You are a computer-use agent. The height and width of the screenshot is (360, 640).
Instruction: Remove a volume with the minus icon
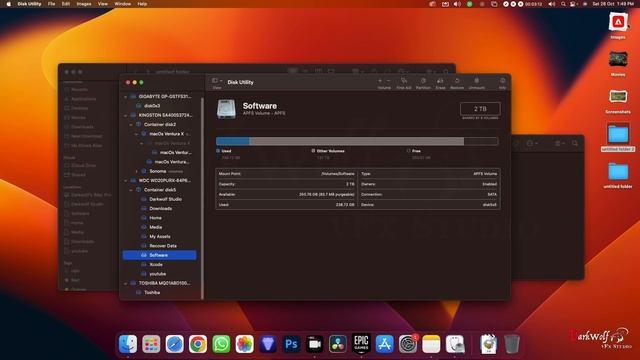388,81
